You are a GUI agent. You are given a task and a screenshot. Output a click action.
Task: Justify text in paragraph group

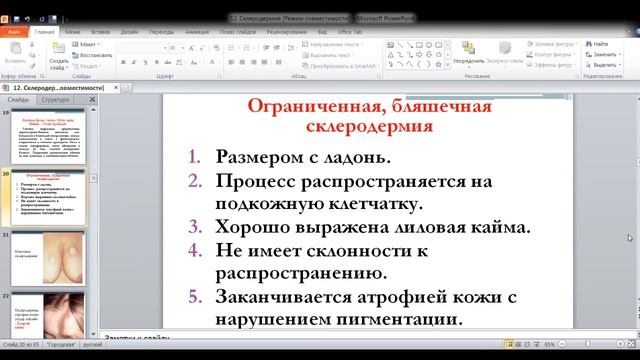click(x=264, y=62)
